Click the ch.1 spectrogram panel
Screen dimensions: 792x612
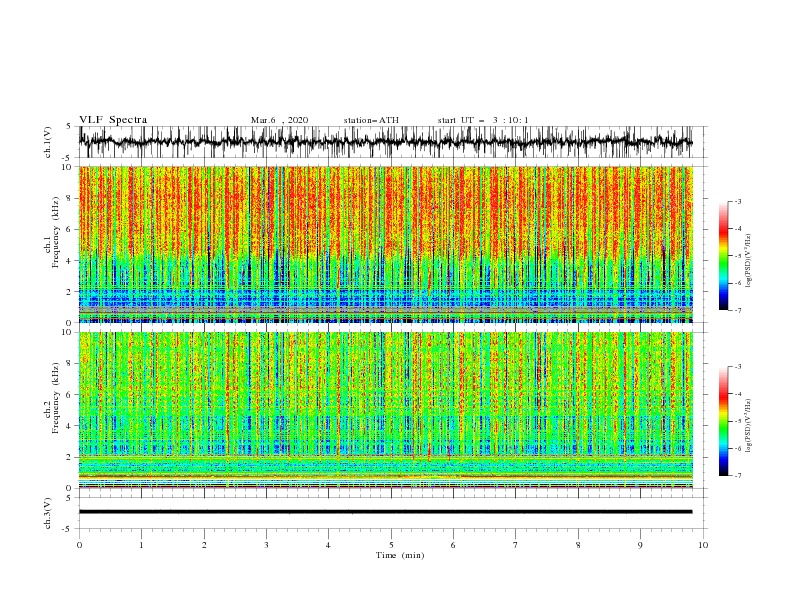[x=385, y=244]
